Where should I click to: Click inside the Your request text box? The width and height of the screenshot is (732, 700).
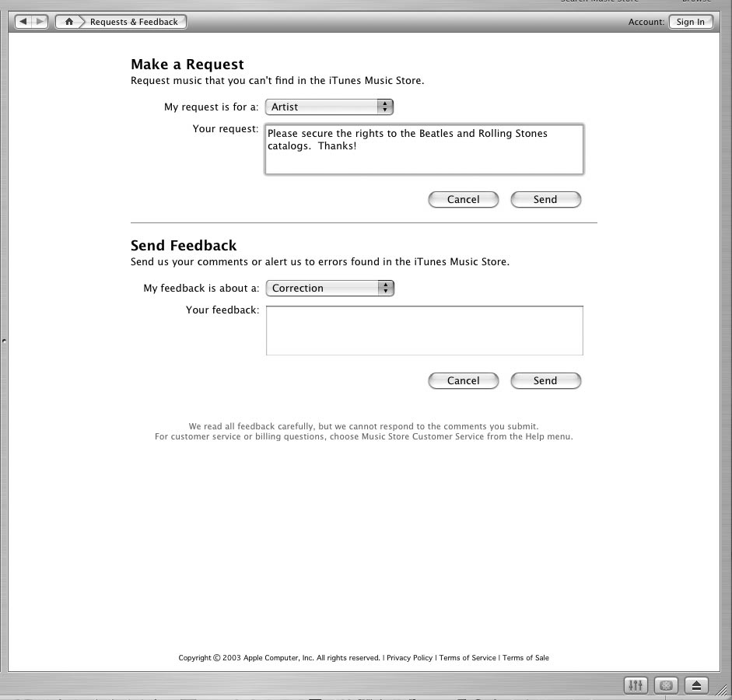point(425,149)
